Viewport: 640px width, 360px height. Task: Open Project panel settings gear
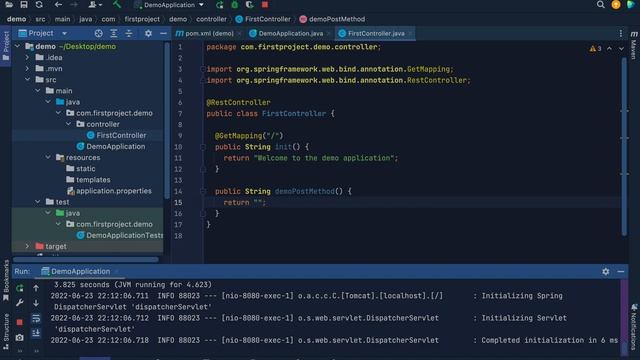pyautogui.click(x=148, y=33)
